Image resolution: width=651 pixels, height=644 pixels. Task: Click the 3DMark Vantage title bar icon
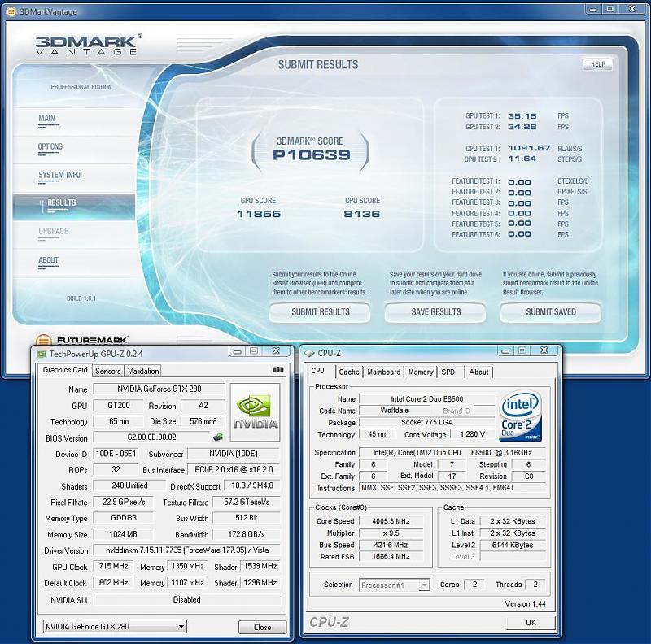11,11
